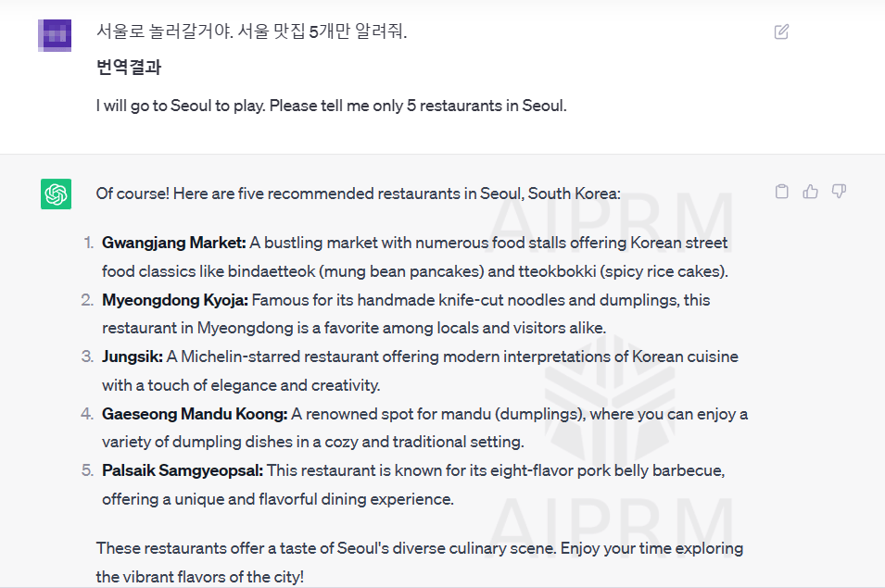
Task: Click the green ChatGPT logo avatar
Action: click(56, 194)
